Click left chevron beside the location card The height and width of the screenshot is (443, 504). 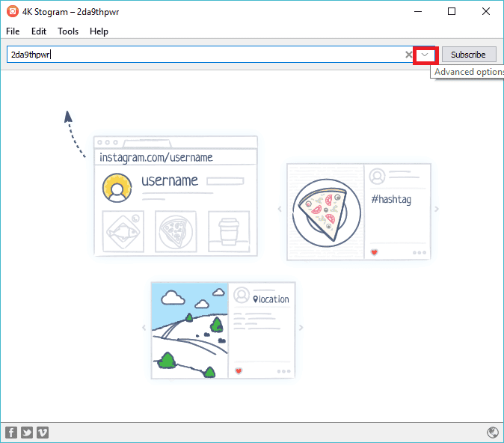click(144, 328)
